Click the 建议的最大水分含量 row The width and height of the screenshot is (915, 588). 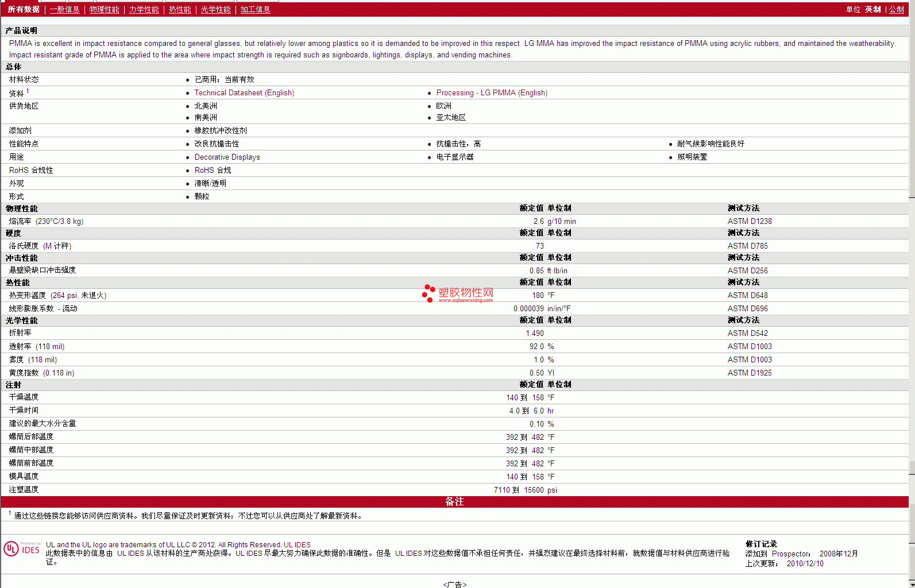(454, 424)
